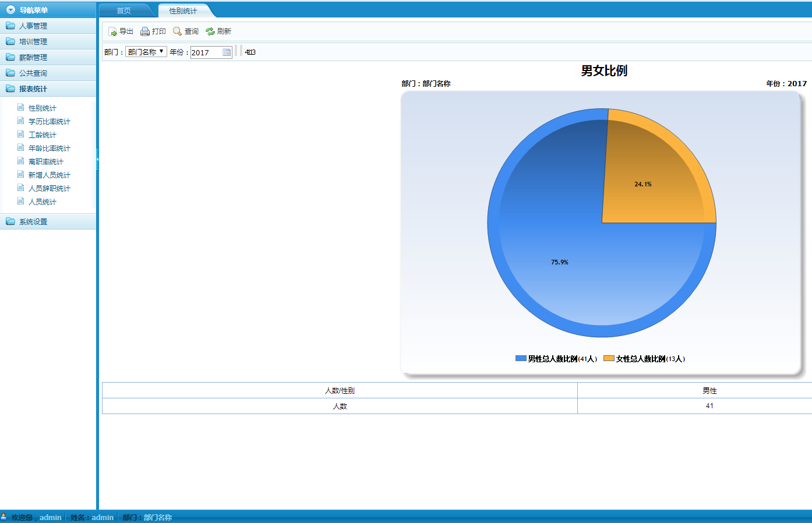This screenshot has width=812, height=523.
Task: Click the orange female legend swatch
Action: click(609, 358)
